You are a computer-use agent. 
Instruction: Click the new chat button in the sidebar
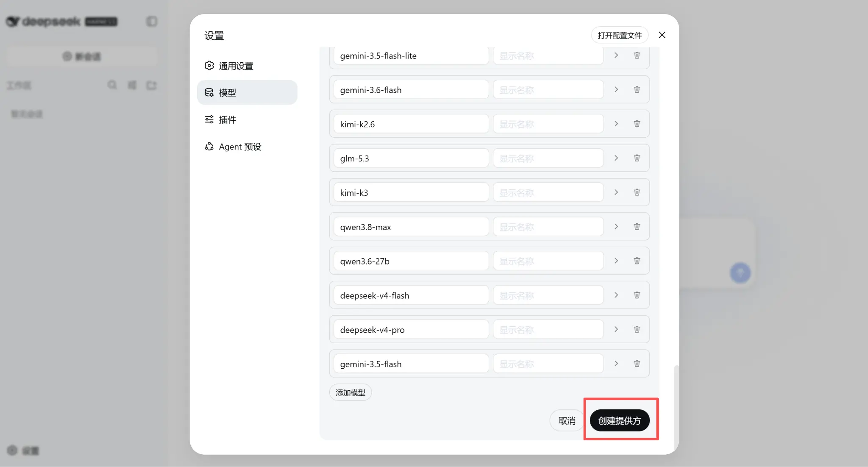point(82,56)
